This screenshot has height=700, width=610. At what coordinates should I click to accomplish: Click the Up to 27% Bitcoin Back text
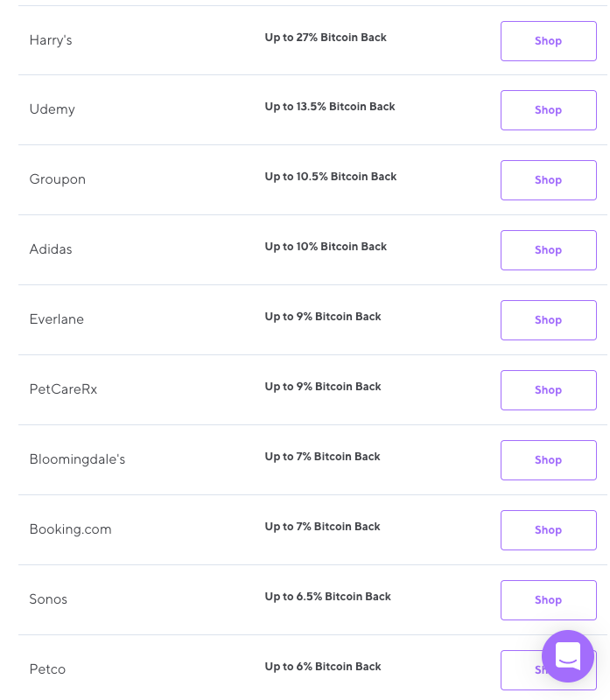coord(325,38)
